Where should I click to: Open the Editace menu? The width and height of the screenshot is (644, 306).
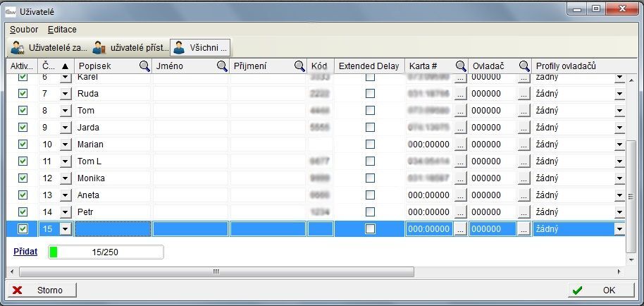(x=62, y=30)
